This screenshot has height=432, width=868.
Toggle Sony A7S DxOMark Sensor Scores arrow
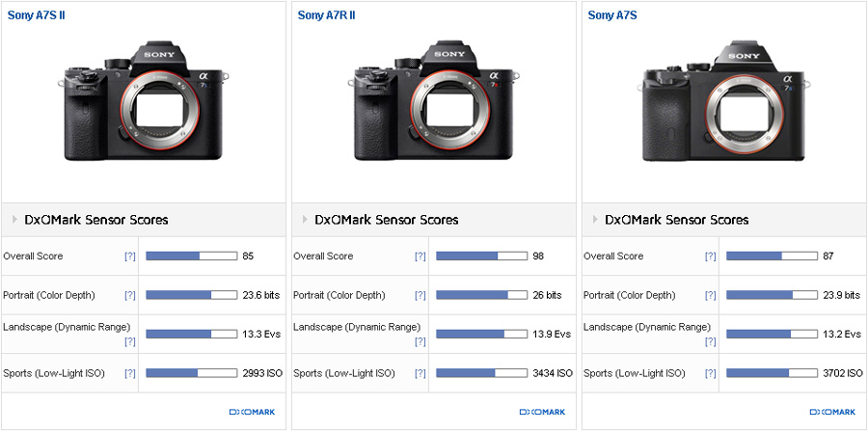point(594,220)
